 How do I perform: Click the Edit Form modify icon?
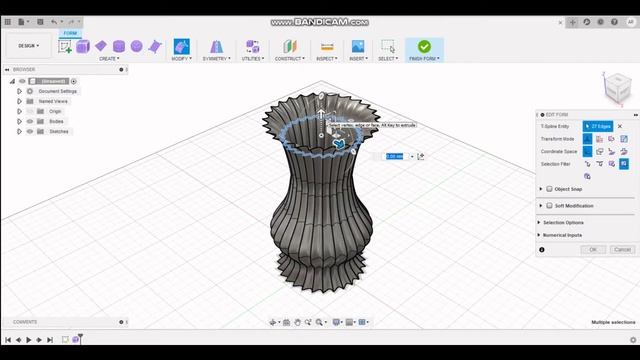click(182, 47)
